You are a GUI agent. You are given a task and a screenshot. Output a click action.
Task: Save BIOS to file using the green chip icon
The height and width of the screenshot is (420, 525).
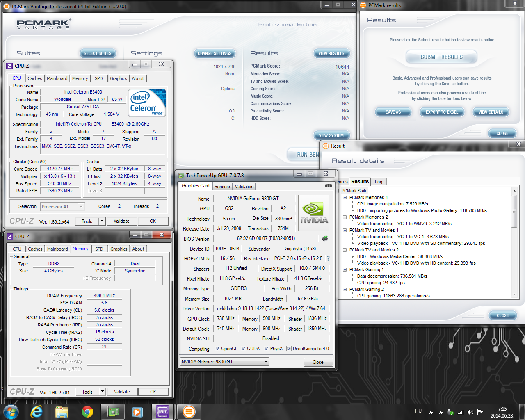[x=325, y=238]
